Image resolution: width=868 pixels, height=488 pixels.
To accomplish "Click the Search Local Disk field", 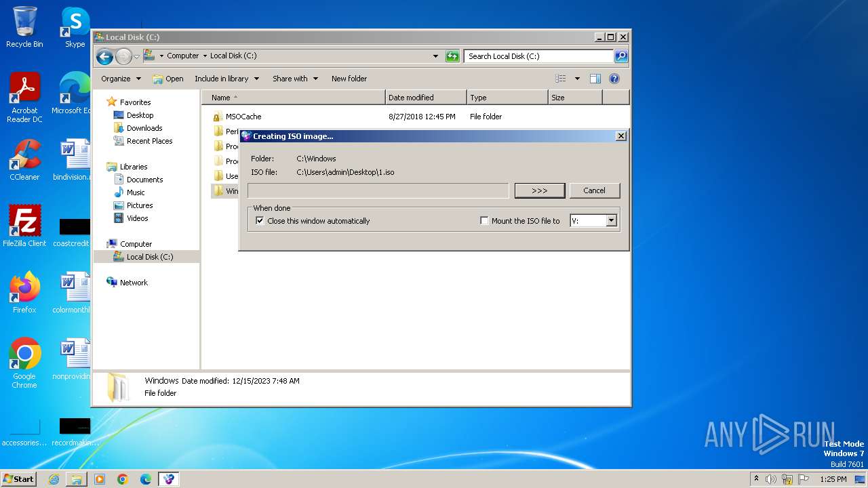I will pyautogui.click(x=539, y=56).
